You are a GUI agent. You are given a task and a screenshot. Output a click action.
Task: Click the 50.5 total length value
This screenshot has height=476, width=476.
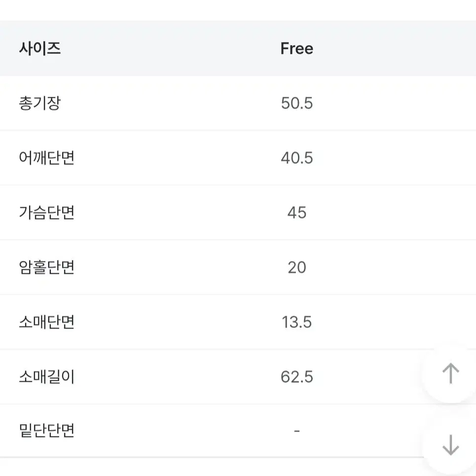click(296, 103)
